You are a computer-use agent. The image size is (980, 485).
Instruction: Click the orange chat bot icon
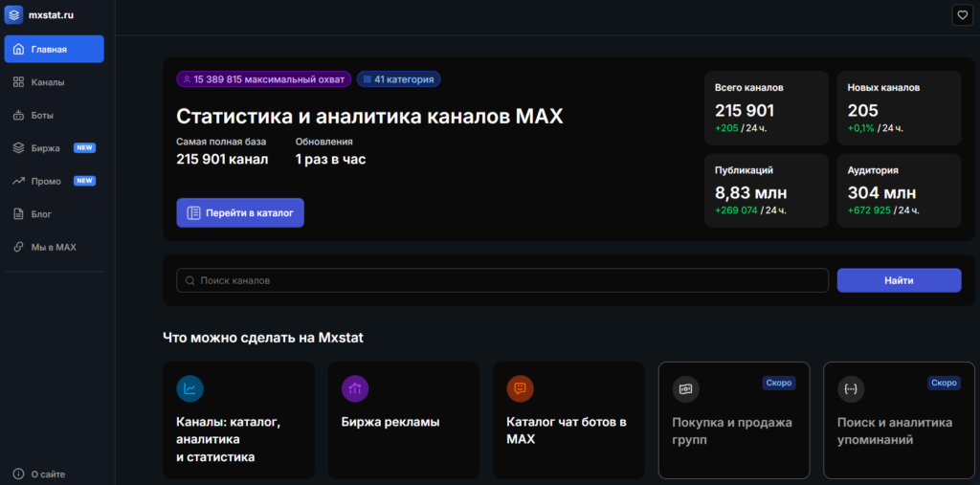(520, 388)
